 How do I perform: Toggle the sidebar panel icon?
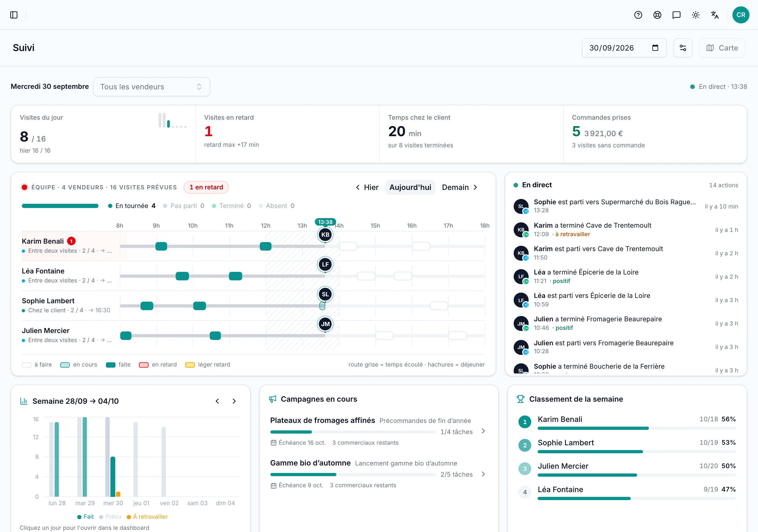click(14, 15)
